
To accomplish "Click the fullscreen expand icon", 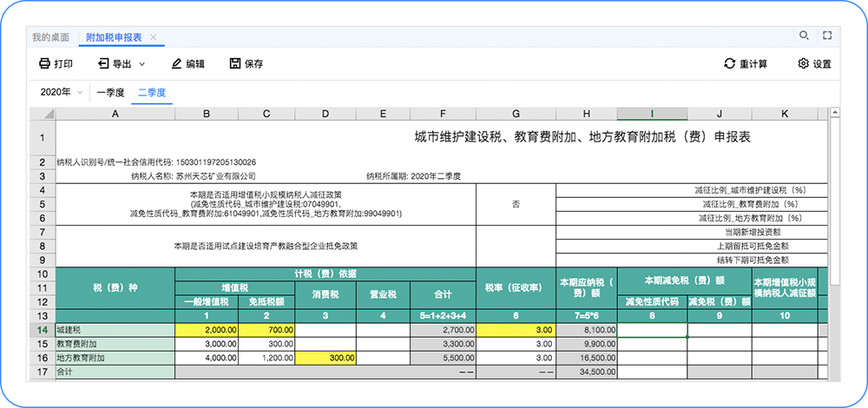I will pyautogui.click(x=827, y=36).
